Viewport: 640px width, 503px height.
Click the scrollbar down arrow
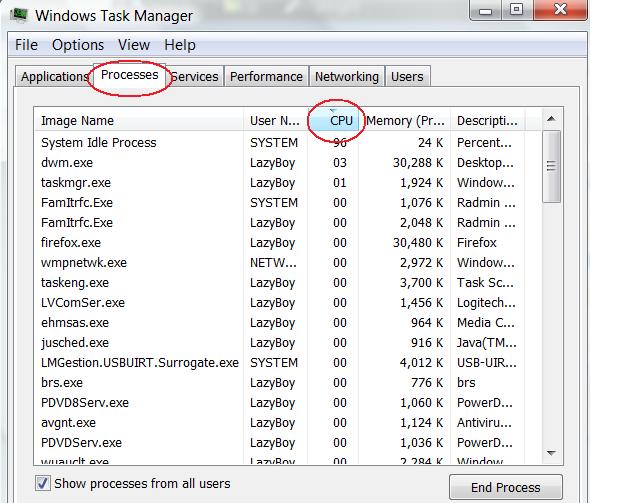[x=551, y=453]
